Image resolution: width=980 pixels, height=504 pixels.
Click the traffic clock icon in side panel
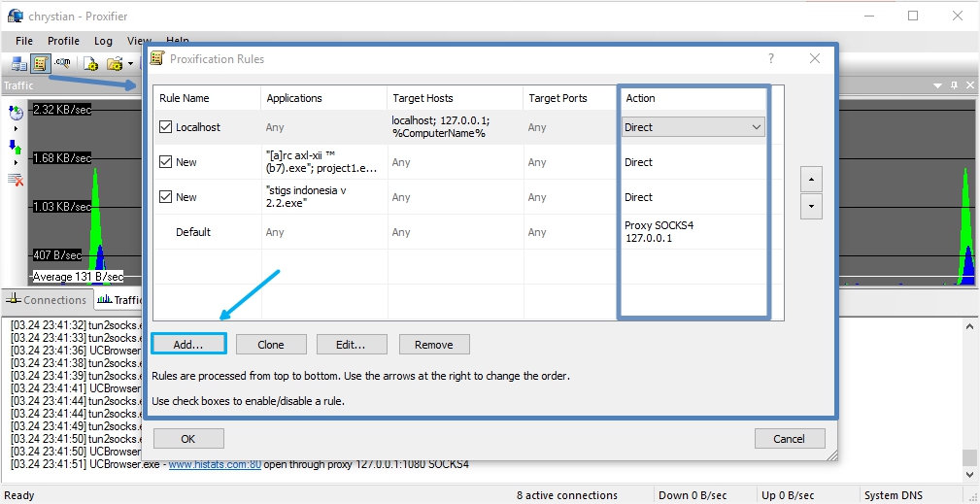pyautogui.click(x=16, y=113)
